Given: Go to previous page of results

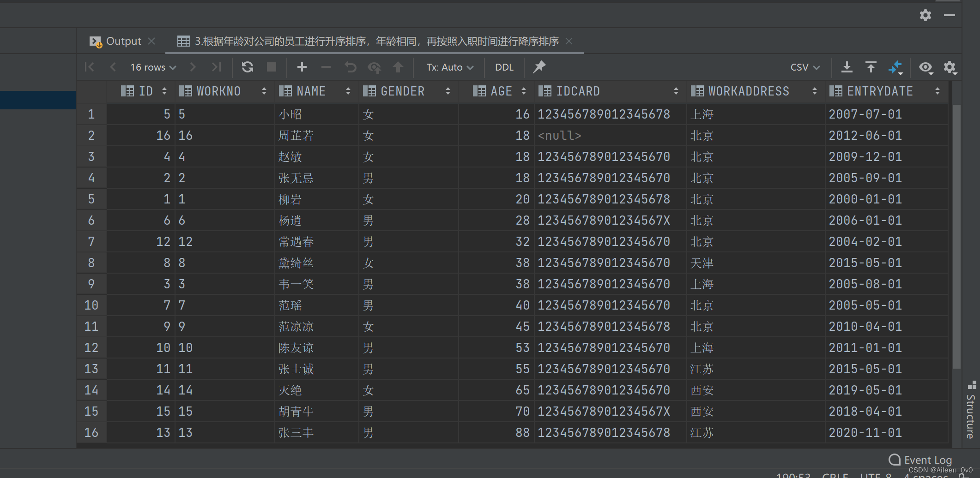Looking at the screenshot, I should [x=113, y=67].
